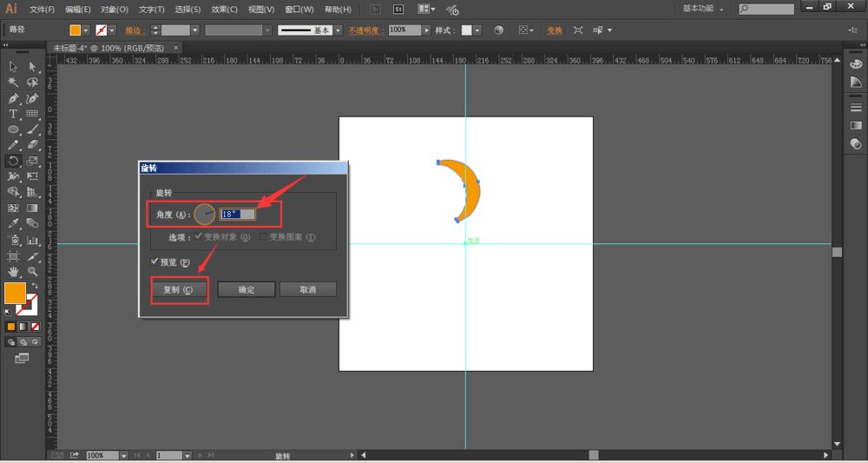
Task: Expand the opacity 100% dropdown arrow
Action: (426, 30)
